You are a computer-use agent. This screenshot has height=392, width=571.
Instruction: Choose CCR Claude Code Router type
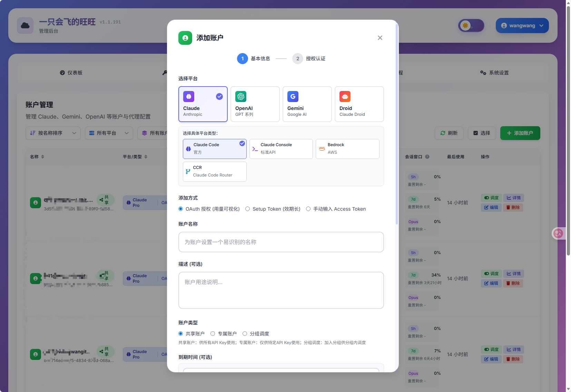pos(215,171)
